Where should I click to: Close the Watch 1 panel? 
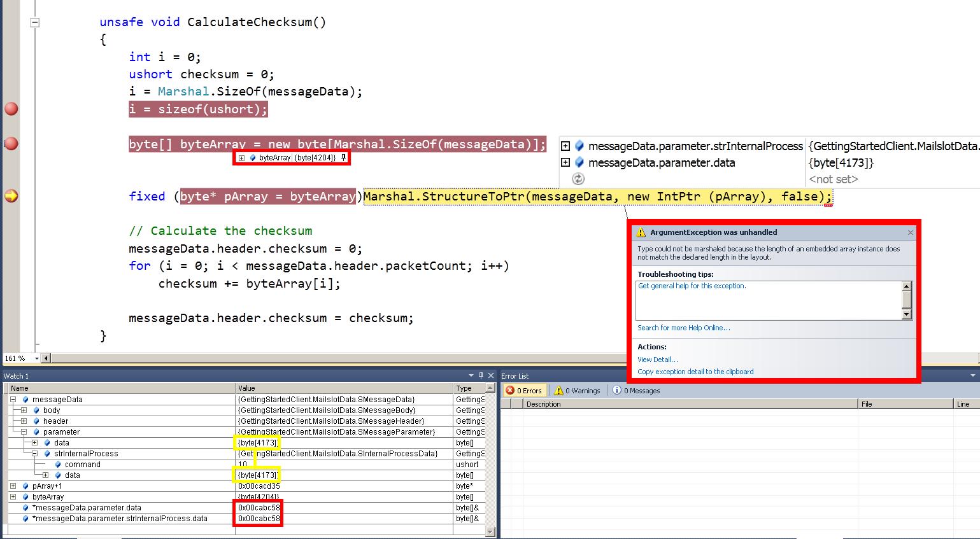[x=490, y=375]
